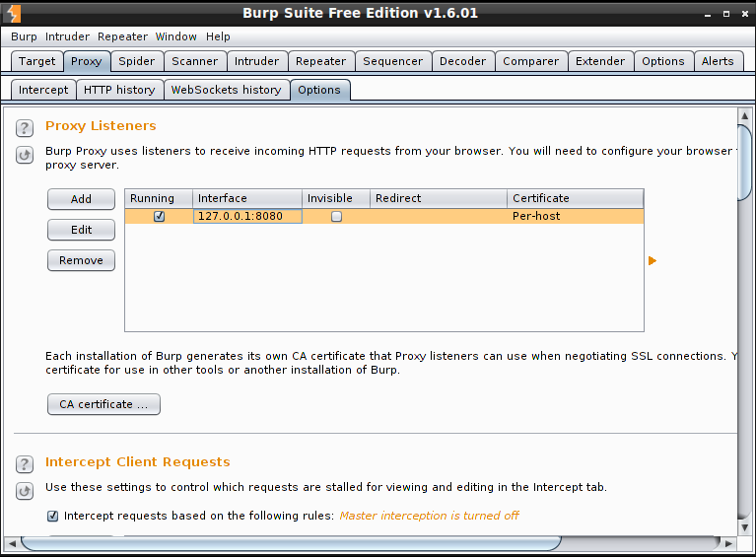Open the Burp menu
756x557 pixels.
pos(24,36)
